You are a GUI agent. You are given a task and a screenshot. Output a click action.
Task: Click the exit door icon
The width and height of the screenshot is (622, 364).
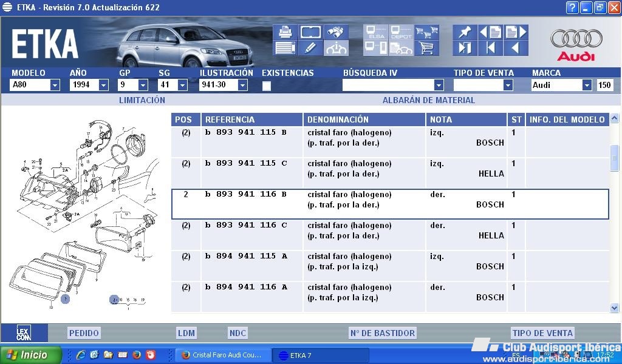(465, 48)
